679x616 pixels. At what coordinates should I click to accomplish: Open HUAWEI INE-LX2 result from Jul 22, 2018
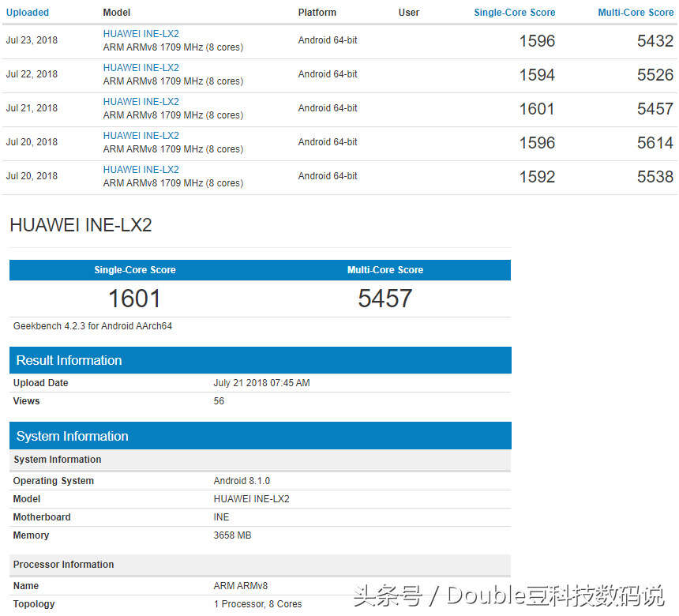pyautogui.click(x=141, y=68)
